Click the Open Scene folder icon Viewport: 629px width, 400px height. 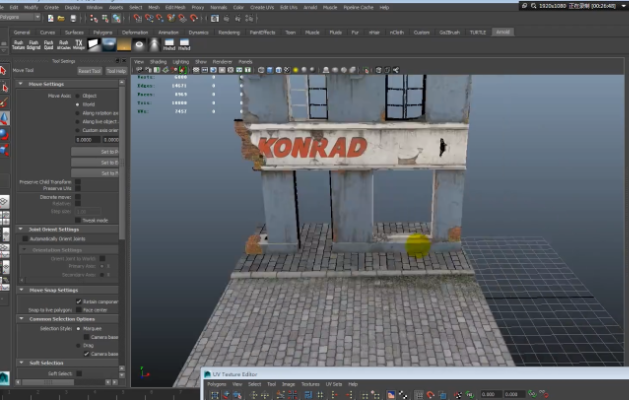[61, 18]
